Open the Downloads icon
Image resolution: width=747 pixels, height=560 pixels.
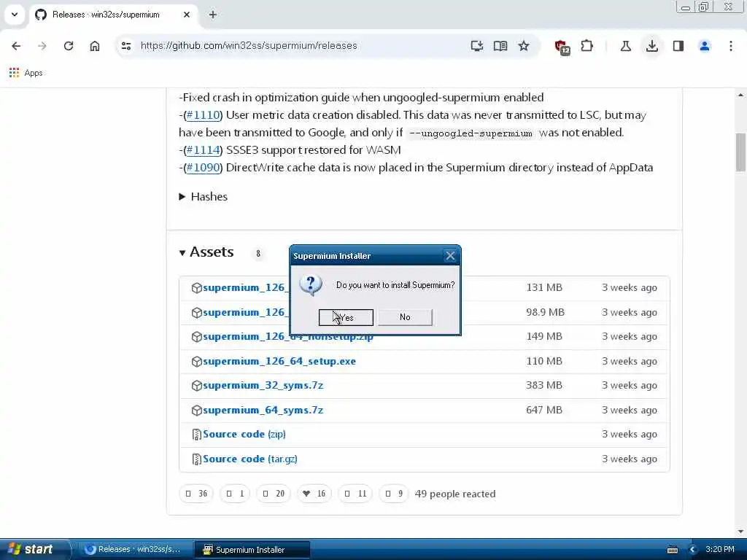(x=652, y=46)
